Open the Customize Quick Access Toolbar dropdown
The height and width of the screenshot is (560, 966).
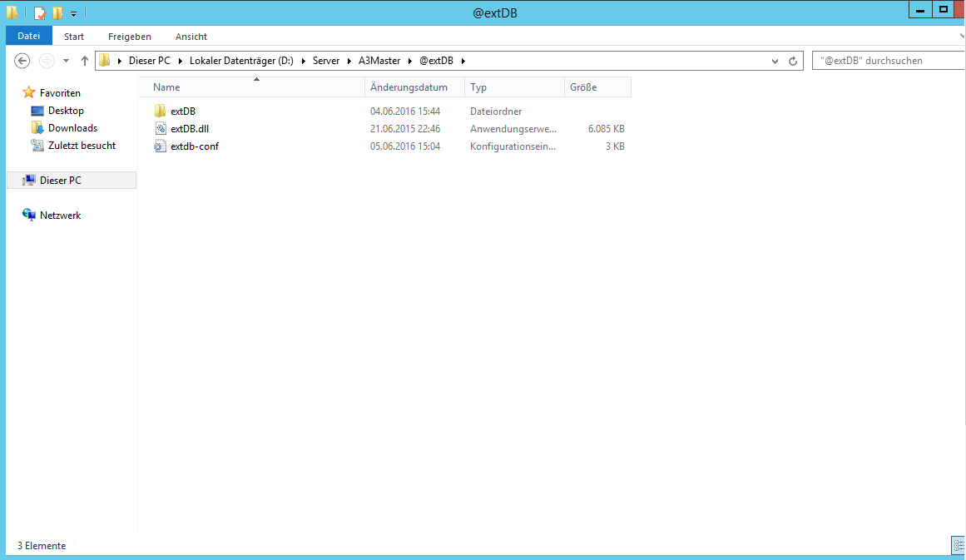click(73, 13)
